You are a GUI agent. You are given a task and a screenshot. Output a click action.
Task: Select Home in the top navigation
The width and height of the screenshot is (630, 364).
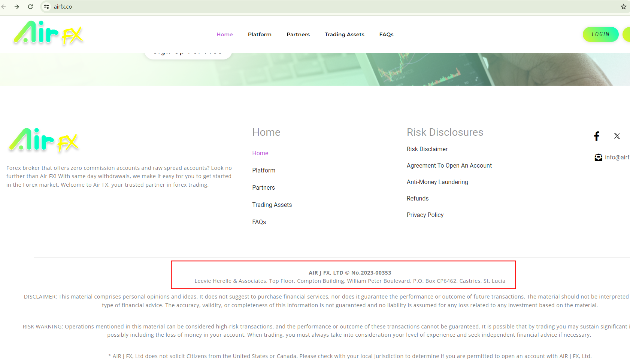coord(225,34)
